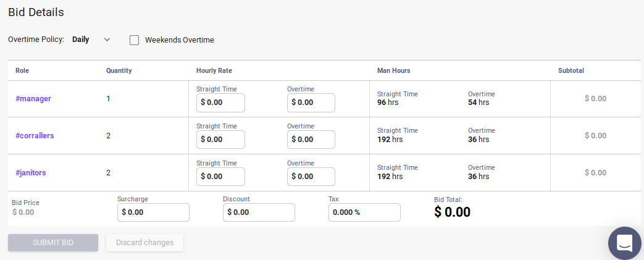Viewport: 644px width, 260px height.
Task: Enable the Weekends Overtime checkbox
Action: click(x=135, y=40)
